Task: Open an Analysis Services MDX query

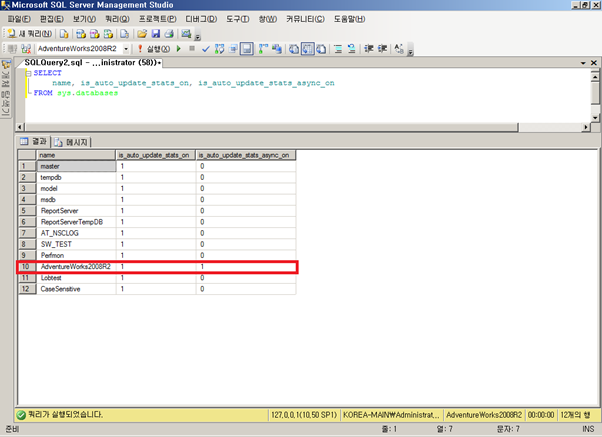Action: point(81,34)
